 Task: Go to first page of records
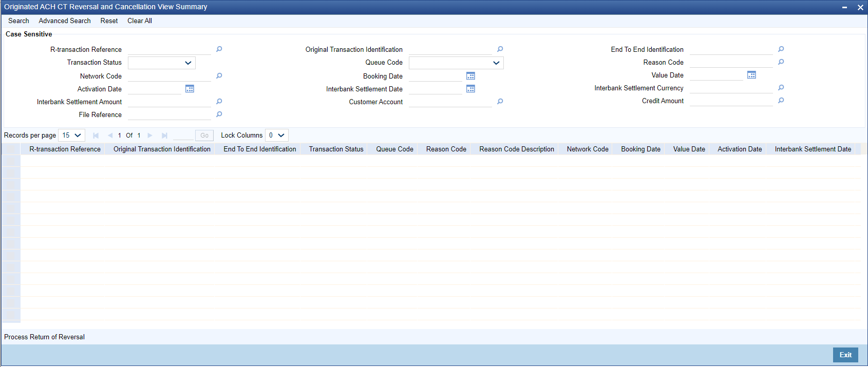(x=96, y=136)
